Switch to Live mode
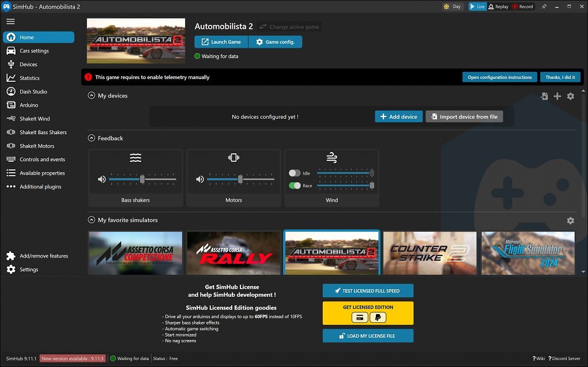This screenshot has height=367, width=588. (x=477, y=6)
